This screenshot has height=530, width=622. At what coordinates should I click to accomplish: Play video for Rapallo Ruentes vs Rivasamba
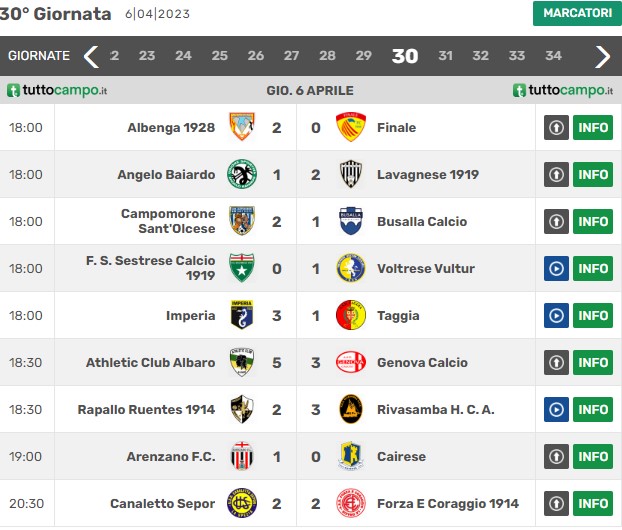click(x=556, y=409)
